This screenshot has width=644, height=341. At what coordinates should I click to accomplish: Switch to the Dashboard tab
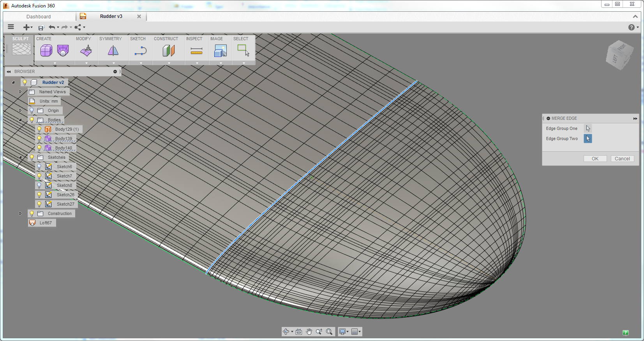pos(39,16)
